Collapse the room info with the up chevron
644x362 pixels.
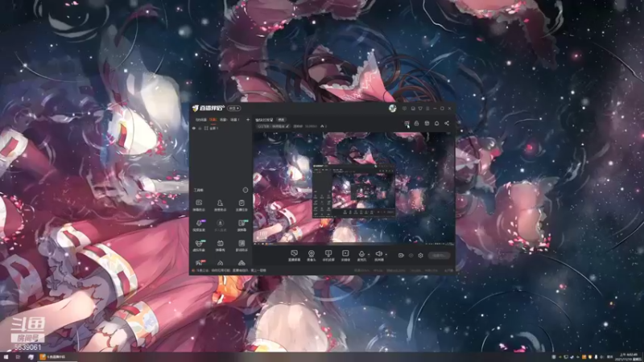tap(322, 126)
